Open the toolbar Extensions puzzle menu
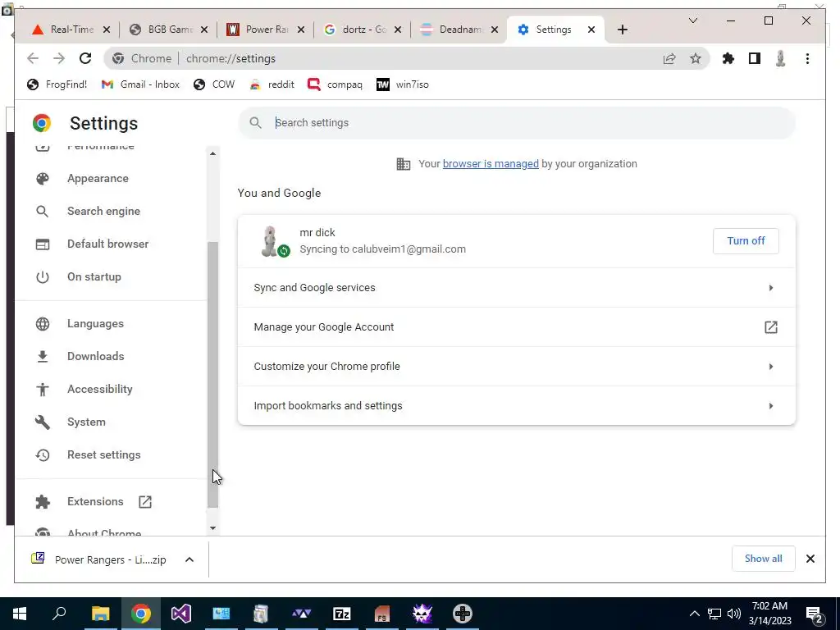This screenshot has height=630, width=840. (728, 58)
